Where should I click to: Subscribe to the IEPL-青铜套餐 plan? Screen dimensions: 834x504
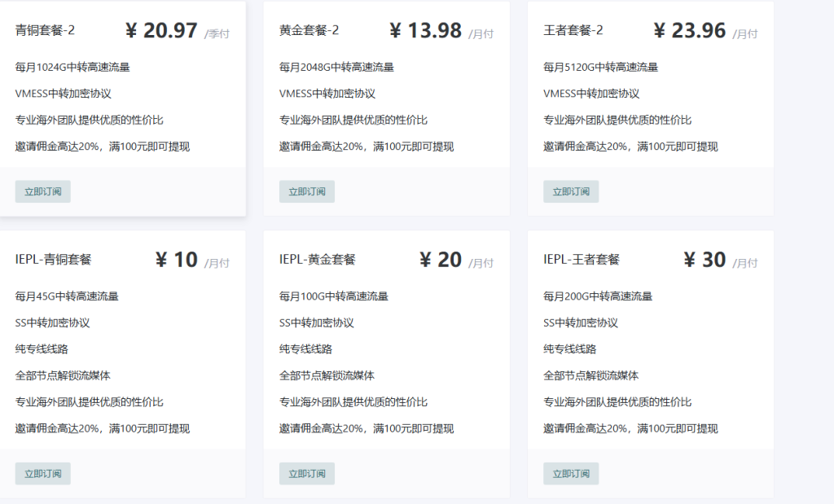pyautogui.click(x=42, y=474)
